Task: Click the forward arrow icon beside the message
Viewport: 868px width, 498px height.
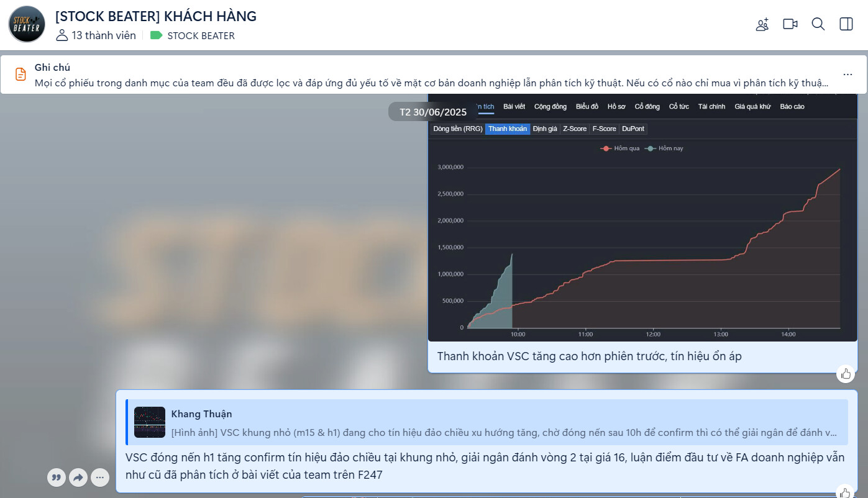Action: [x=78, y=478]
